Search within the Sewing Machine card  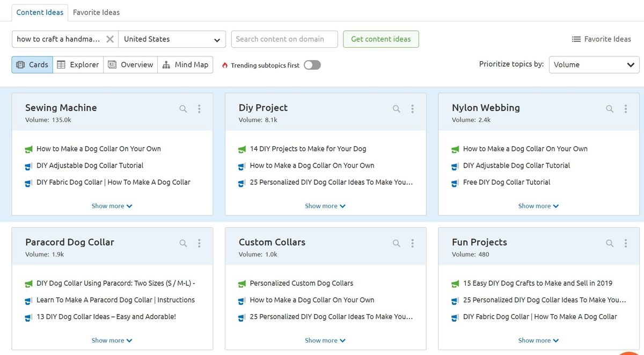pyautogui.click(x=183, y=108)
